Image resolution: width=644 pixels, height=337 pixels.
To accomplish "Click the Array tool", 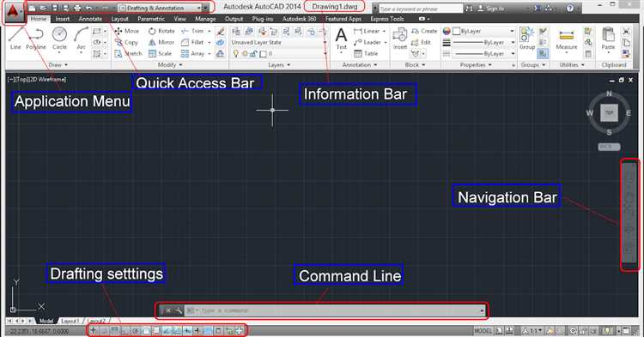I will (x=192, y=53).
